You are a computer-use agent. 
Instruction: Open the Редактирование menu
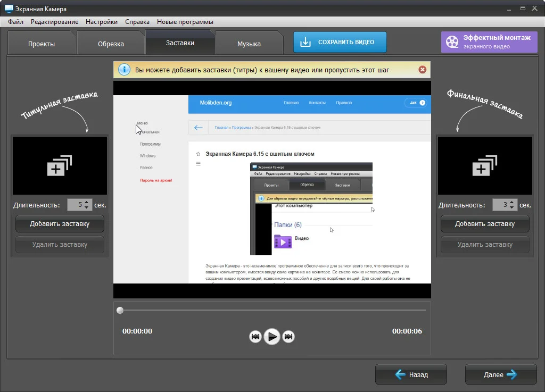[54, 22]
